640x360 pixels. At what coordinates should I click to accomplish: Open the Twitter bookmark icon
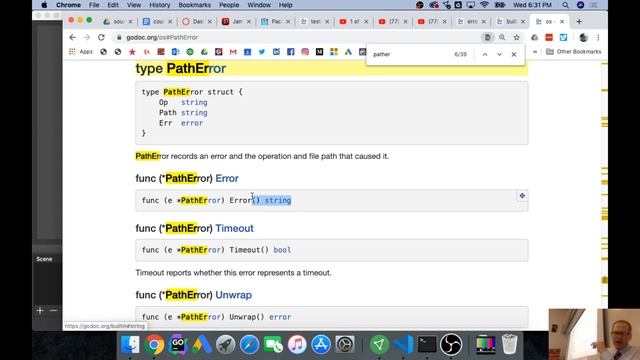click(x=262, y=51)
